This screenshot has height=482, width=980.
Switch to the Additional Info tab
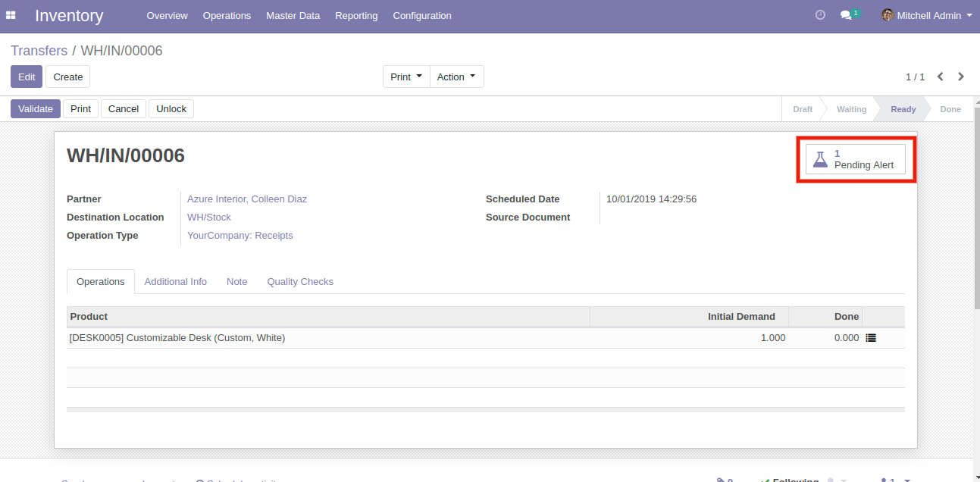tap(175, 281)
